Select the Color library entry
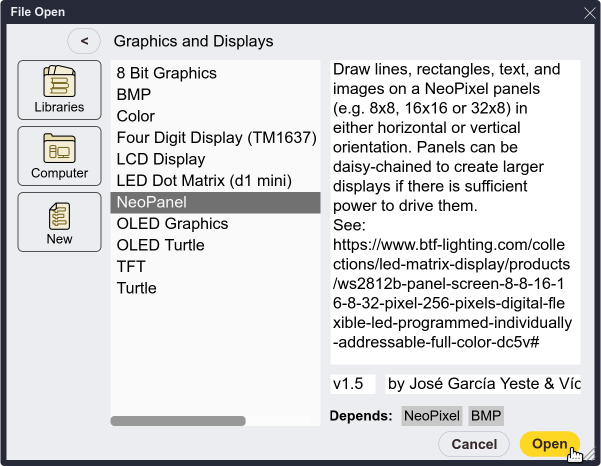The height and width of the screenshot is (466, 601). click(x=136, y=116)
